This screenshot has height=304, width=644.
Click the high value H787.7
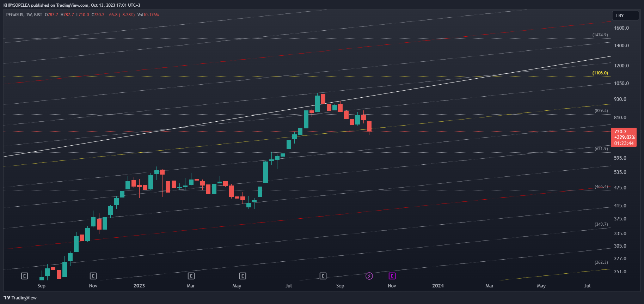point(67,15)
